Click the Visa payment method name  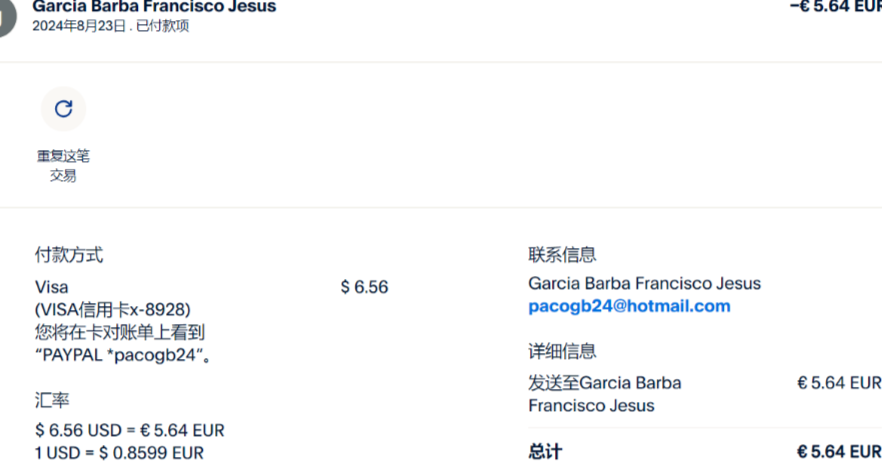tap(51, 287)
